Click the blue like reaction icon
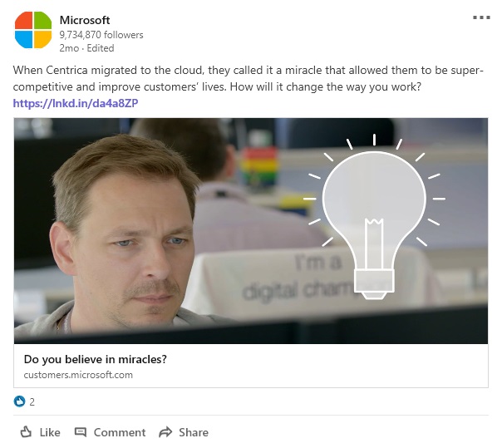The width and height of the screenshot is (502, 448). coord(19,401)
